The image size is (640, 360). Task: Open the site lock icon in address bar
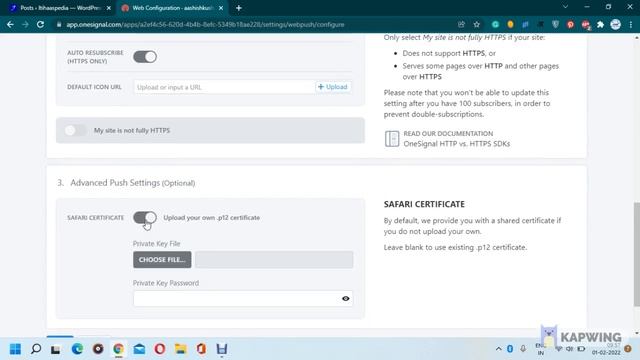pyautogui.click(x=59, y=24)
